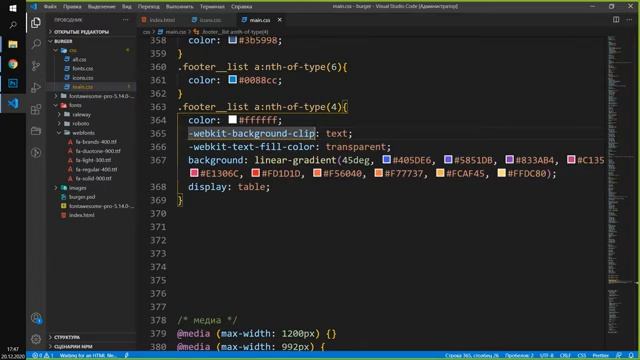The image size is (640, 360).
Task: Open the Файл menu
Action: pos(50,7)
